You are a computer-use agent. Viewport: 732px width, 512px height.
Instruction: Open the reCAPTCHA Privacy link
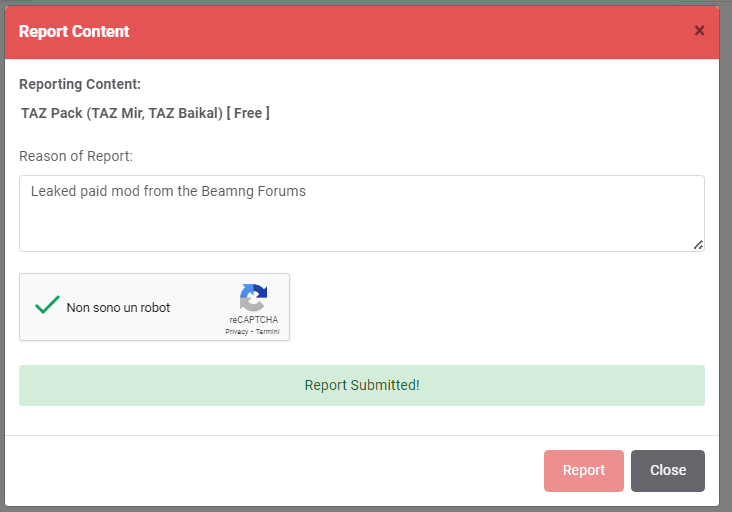tap(236, 332)
